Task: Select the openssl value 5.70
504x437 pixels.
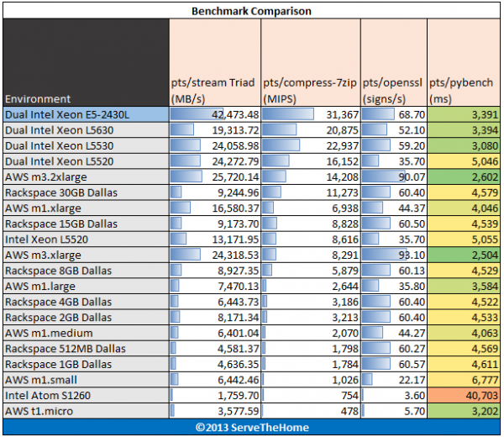Action: [394, 411]
